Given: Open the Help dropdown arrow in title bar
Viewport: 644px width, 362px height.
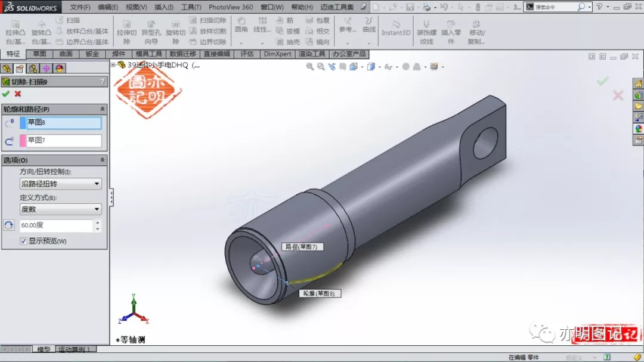Looking at the screenshot, I should coord(608,7).
